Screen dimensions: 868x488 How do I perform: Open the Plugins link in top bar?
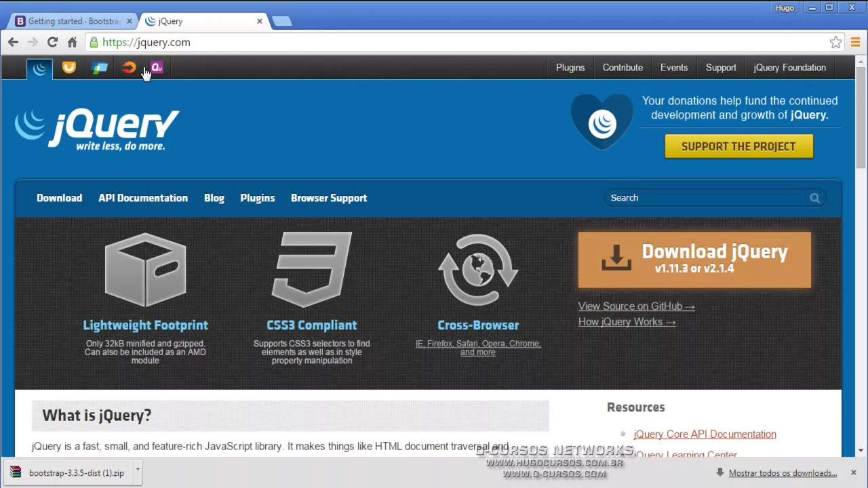point(570,68)
